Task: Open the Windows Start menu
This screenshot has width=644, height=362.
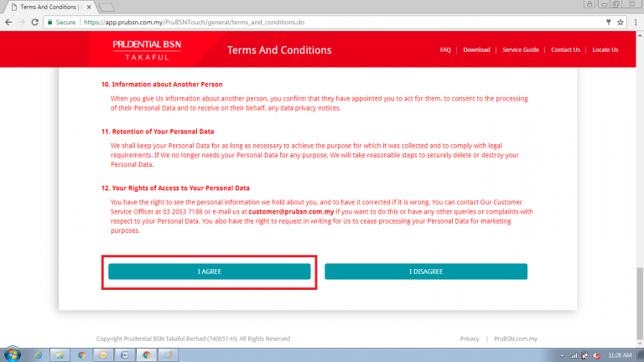Action: click(12, 354)
